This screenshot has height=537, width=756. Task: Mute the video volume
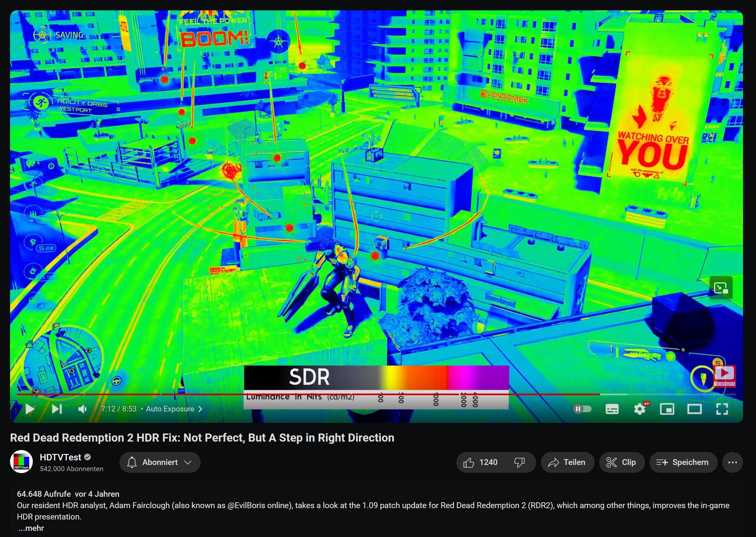click(x=82, y=409)
